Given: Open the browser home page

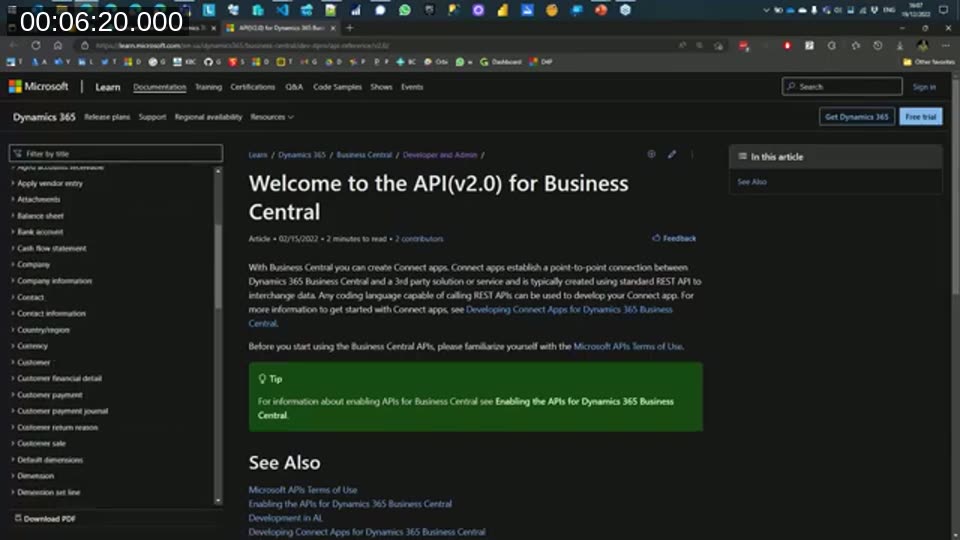Looking at the screenshot, I should click(x=58, y=45).
